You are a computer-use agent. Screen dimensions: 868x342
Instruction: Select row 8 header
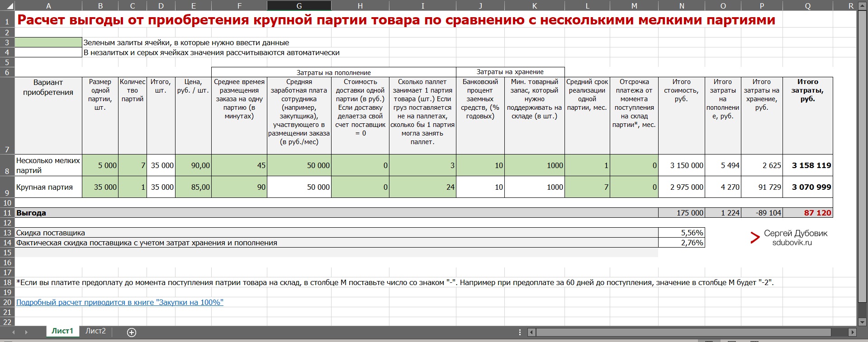tap(7, 165)
